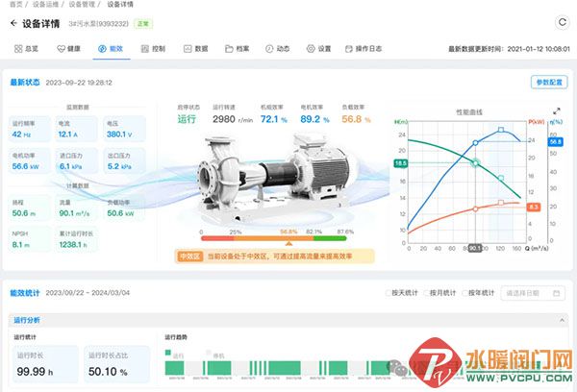Click the 99.99 h runtime value

point(35,372)
